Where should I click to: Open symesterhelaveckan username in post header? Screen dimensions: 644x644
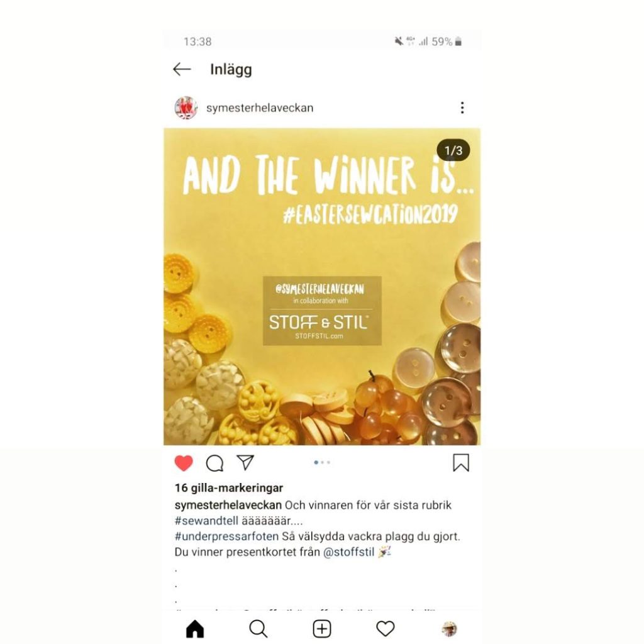click(260, 108)
